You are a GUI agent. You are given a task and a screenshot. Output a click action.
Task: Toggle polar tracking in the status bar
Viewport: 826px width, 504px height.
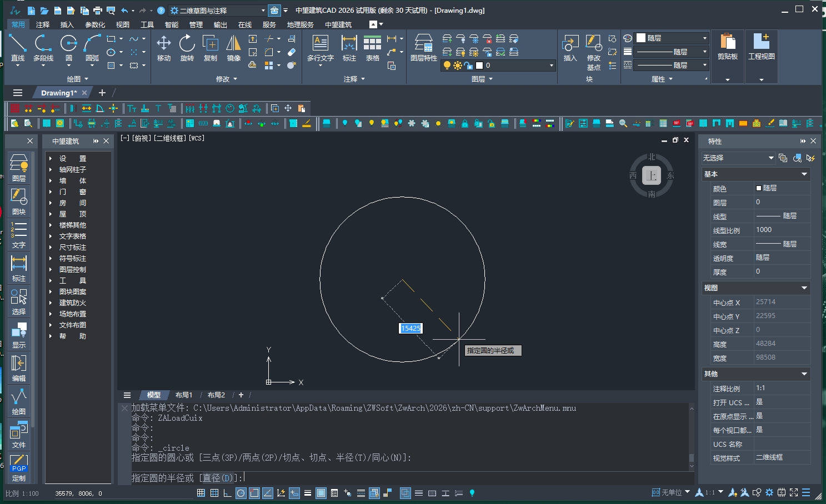tap(241, 493)
